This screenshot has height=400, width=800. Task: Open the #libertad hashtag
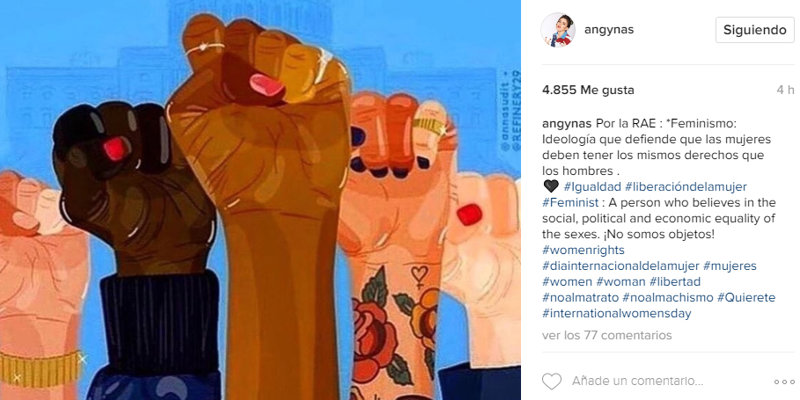(675, 282)
